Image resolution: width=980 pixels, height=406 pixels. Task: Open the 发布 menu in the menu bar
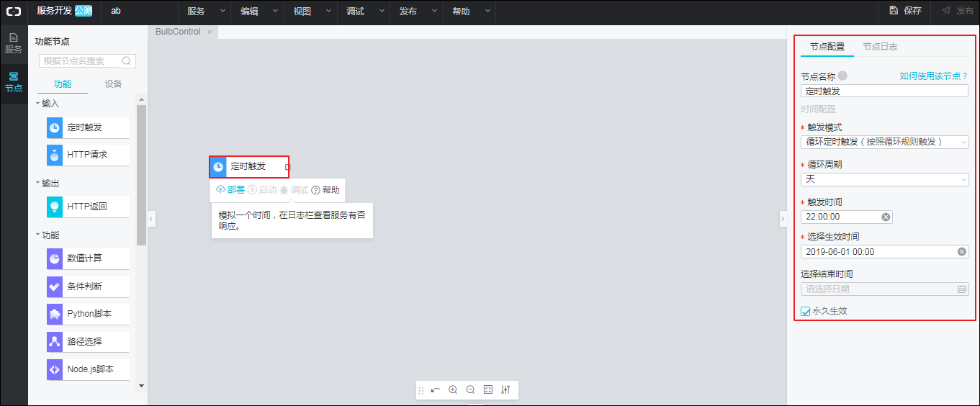[418, 11]
